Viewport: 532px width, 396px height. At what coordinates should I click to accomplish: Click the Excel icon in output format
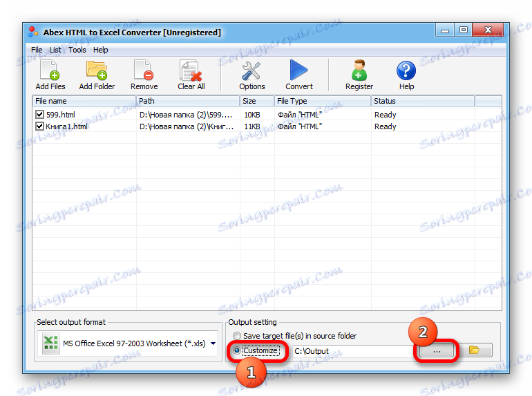(x=50, y=343)
